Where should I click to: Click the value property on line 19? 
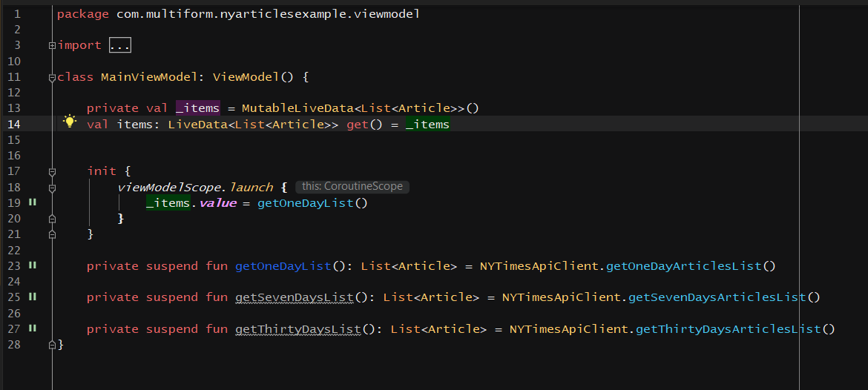coord(217,203)
